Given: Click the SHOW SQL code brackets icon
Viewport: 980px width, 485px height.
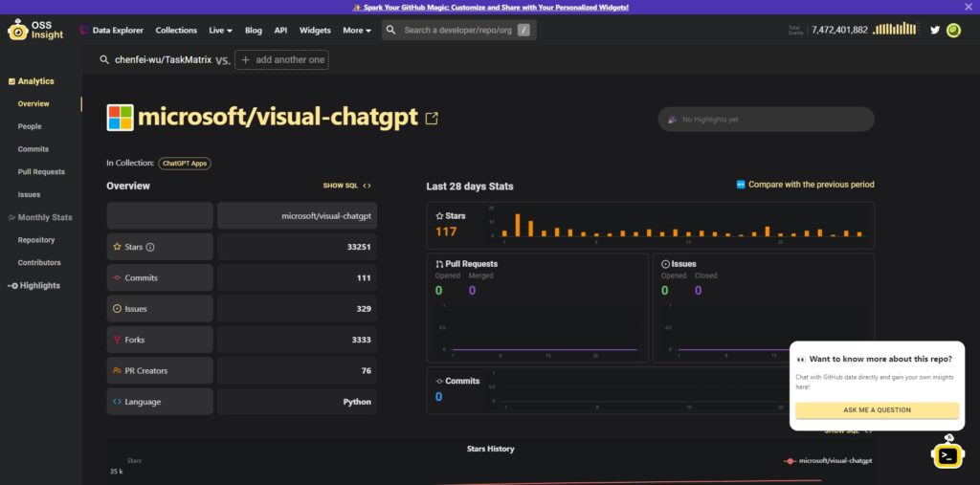Looking at the screenshot, I should pyautogui.click(x=367, y=186).
